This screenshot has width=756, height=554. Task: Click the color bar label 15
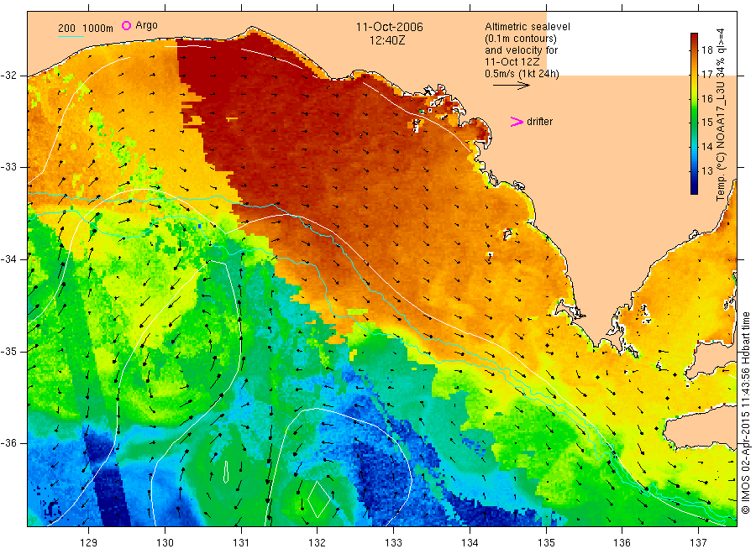click(706, 123)
